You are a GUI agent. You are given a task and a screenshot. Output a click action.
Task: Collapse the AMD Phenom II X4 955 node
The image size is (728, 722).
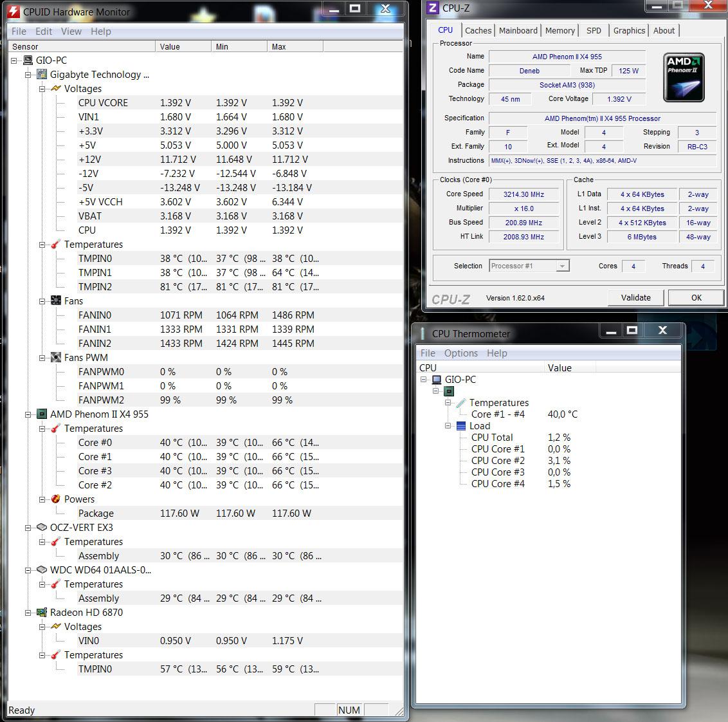click(x=28, y=414)
